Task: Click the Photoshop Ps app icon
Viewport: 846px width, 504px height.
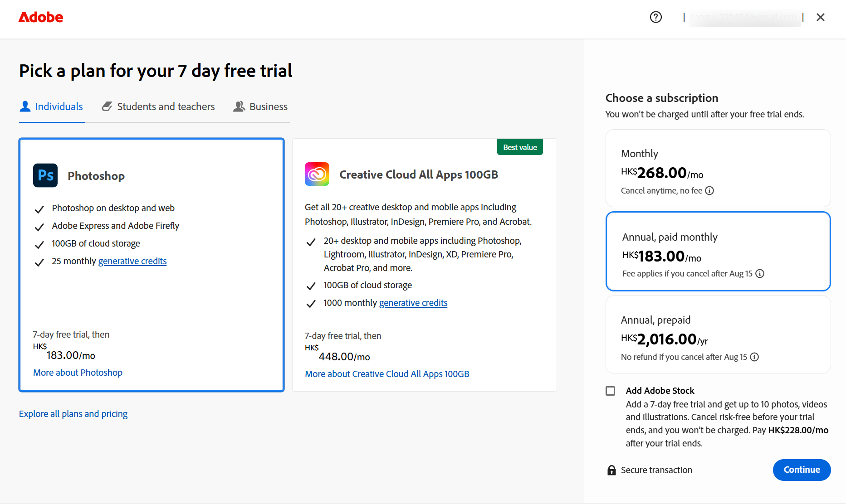Action: (x=45, y=175)
